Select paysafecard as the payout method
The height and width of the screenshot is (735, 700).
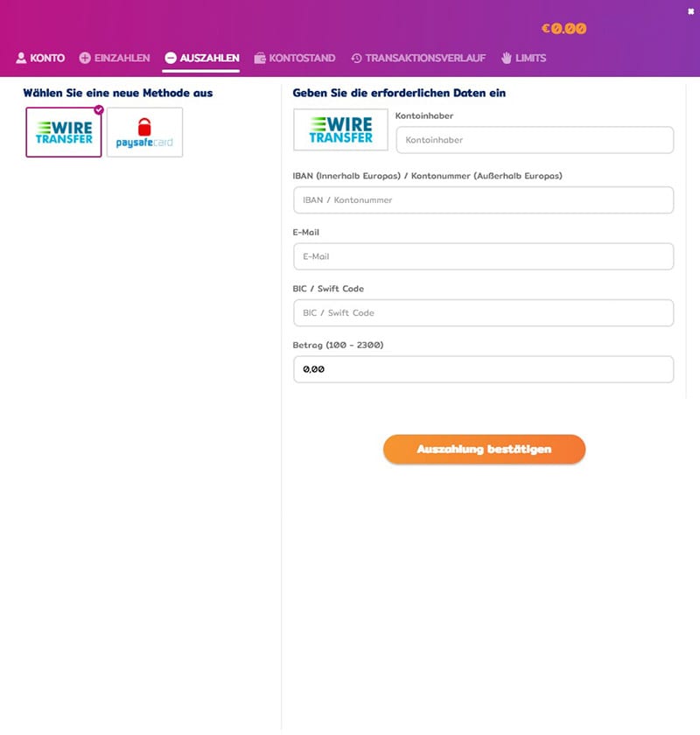tap(144, 132)
